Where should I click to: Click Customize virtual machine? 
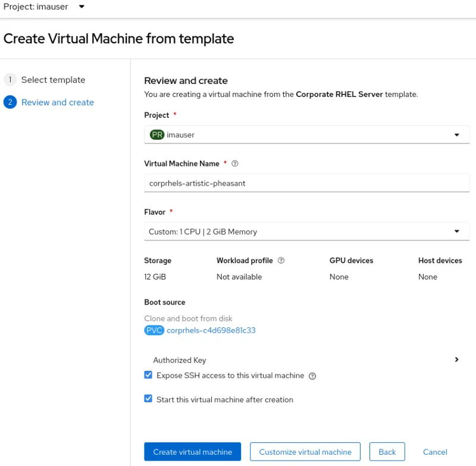[x=305, y=452]
